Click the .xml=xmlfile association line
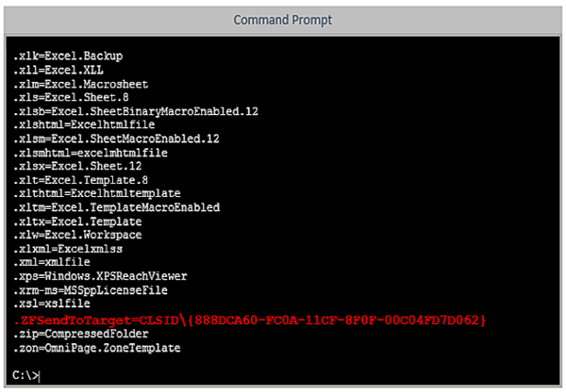Viewport: 566px width, 392px height. click(51, 262)
